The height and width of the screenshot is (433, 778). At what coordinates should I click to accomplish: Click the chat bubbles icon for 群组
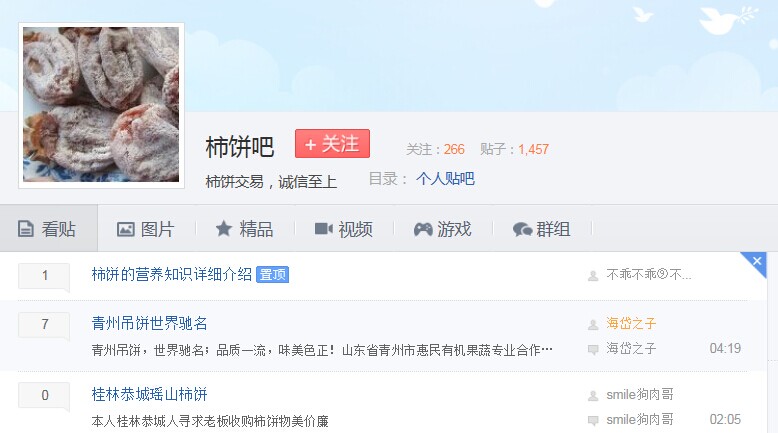click(522, 229)
